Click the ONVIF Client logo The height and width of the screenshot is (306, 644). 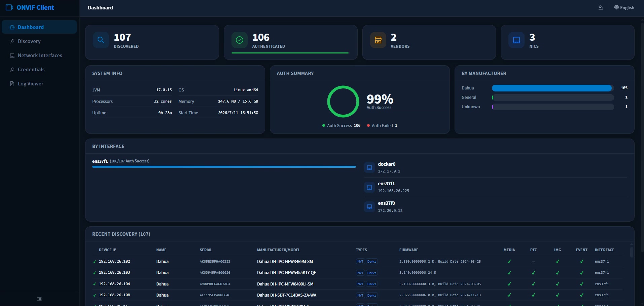(x=30, y=7)
